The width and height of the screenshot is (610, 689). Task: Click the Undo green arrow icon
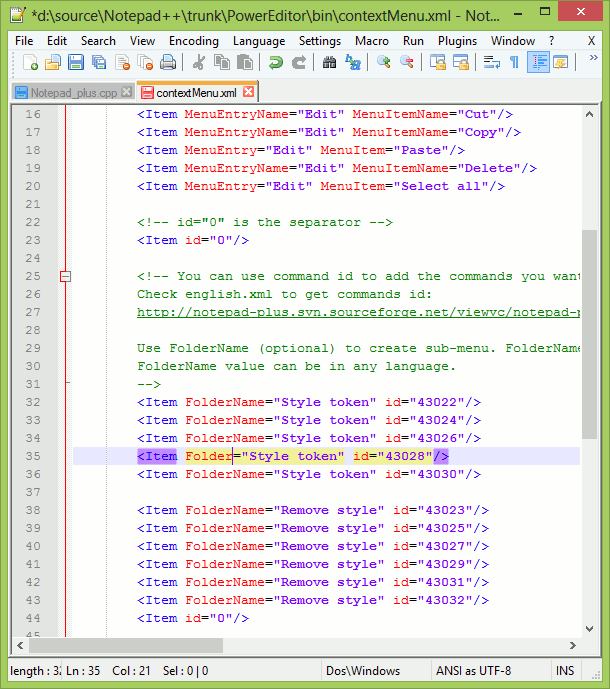[276, 62]
